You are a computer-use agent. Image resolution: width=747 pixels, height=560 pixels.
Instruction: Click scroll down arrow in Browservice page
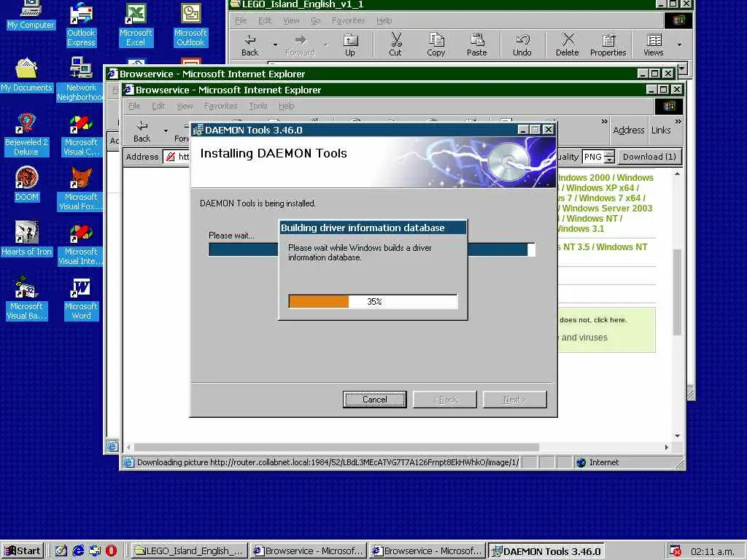(x=677, y=436)
